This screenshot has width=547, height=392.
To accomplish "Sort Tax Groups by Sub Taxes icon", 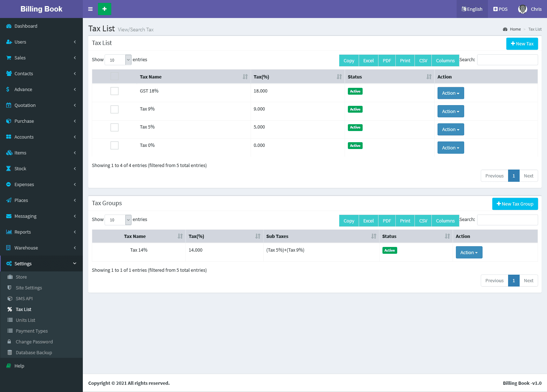I will pos(373,236).
